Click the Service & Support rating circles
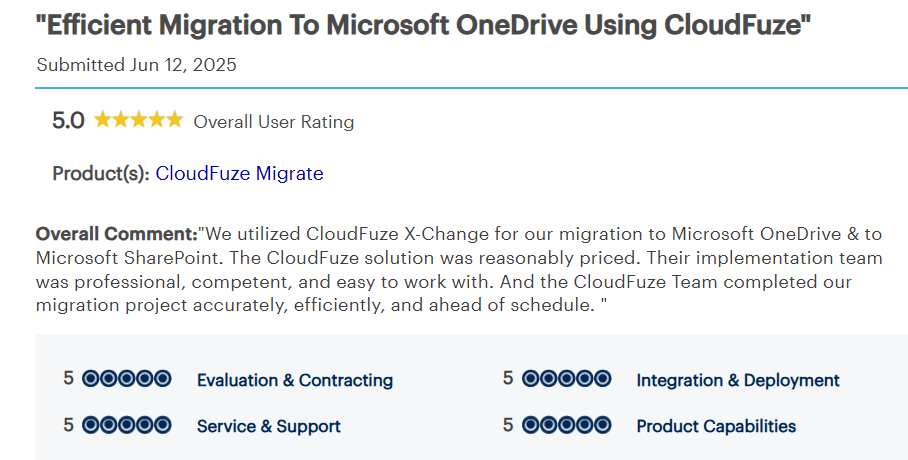Image resolution: width=908 pixels, height=460 pixels. [x=127, y=425]
